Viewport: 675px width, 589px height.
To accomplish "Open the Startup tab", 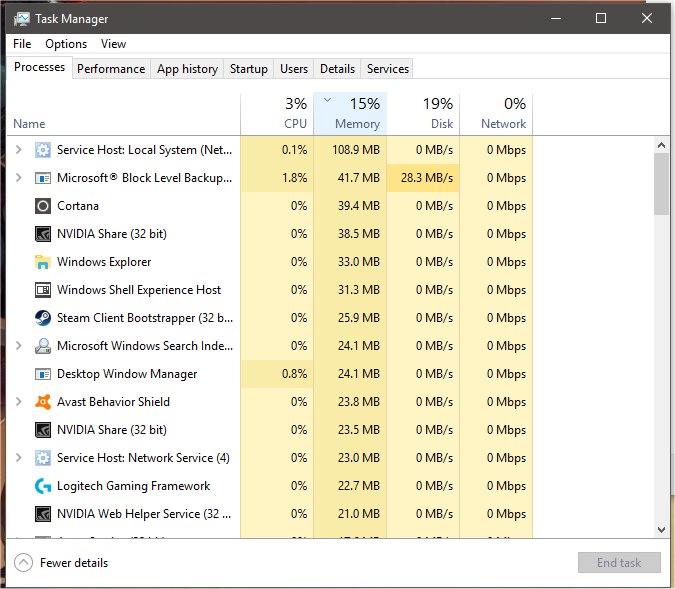I will point(248,69).
